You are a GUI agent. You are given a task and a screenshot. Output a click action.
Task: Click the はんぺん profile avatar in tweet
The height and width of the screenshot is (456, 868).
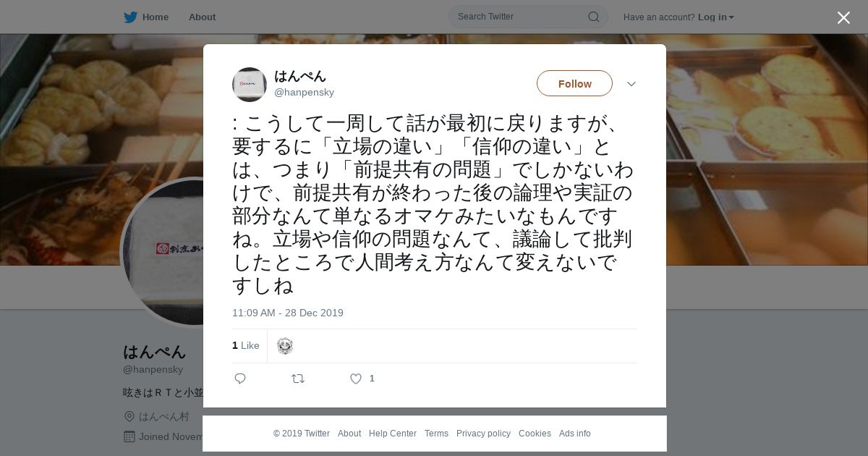click(x=250, y=85)
